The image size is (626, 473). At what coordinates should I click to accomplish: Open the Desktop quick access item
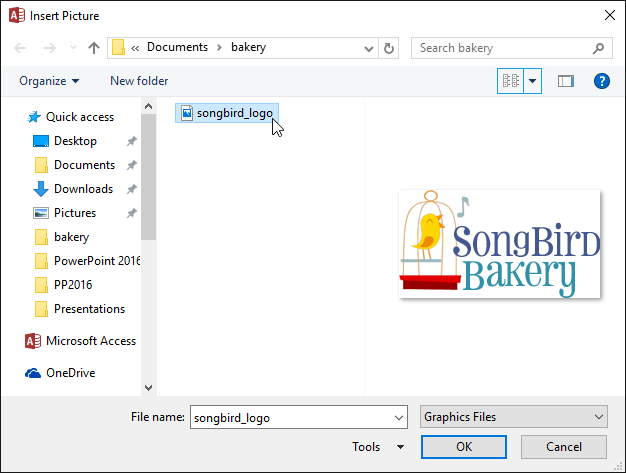coord(75,141)
